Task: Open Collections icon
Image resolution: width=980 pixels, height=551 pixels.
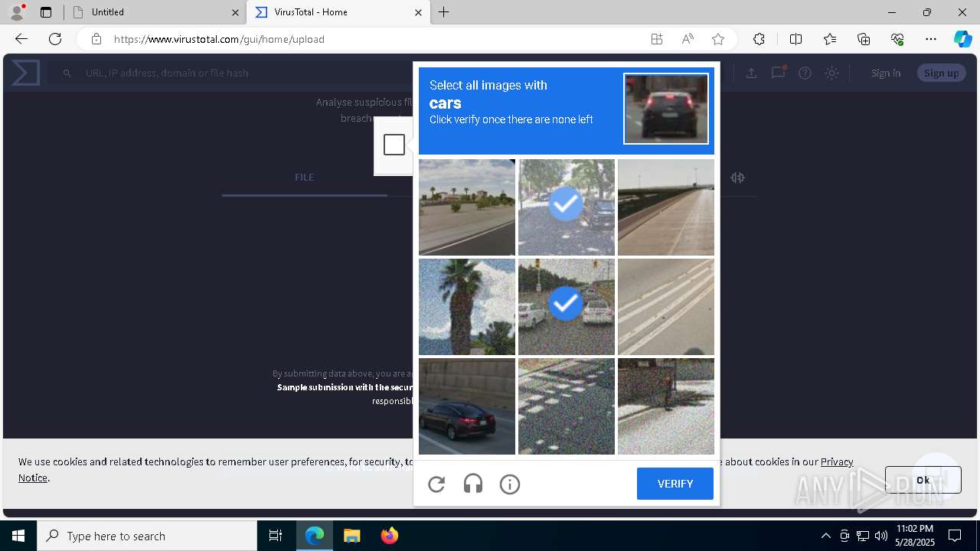Action: (x=864, y=39)
